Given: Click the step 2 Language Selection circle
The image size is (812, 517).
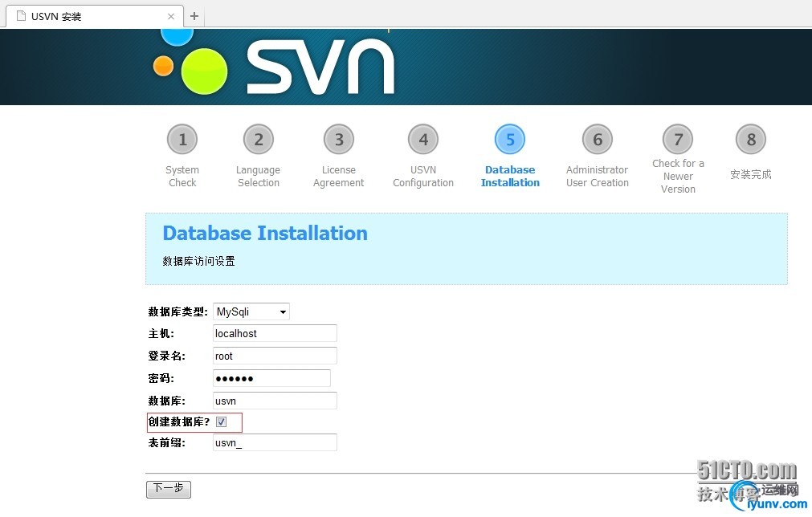Looking at the screenshot, I should 259,139.
